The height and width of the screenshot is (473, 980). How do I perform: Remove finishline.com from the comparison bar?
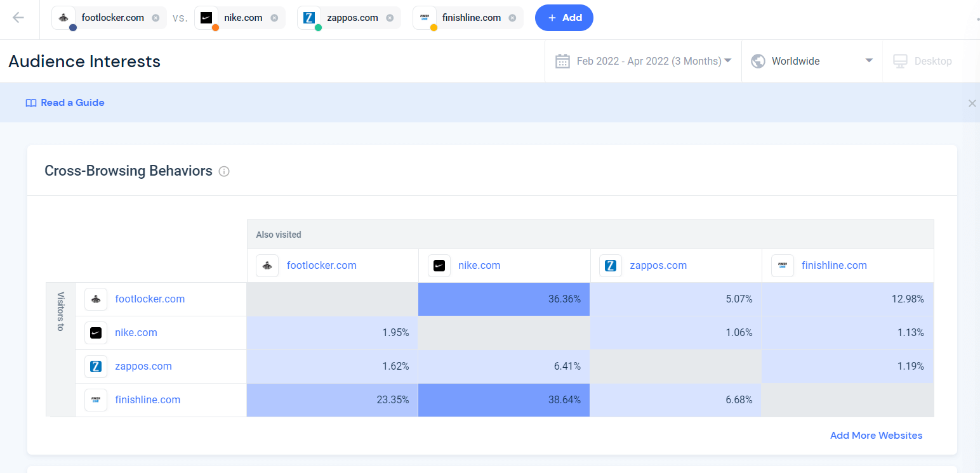pos(512,18)
